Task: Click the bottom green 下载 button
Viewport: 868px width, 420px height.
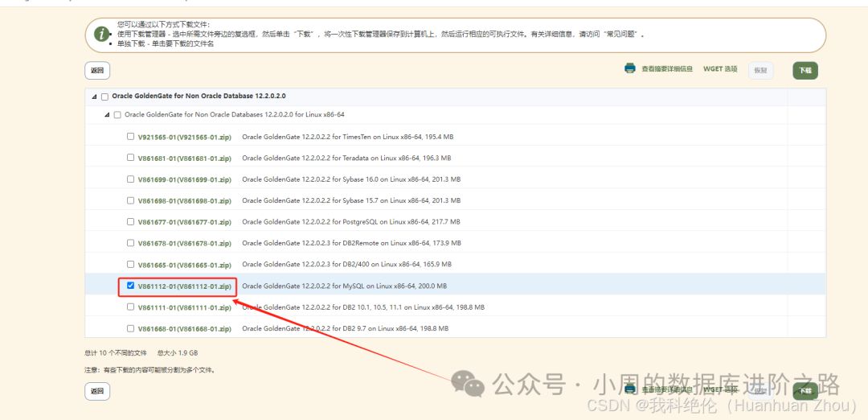Action: 805,391
